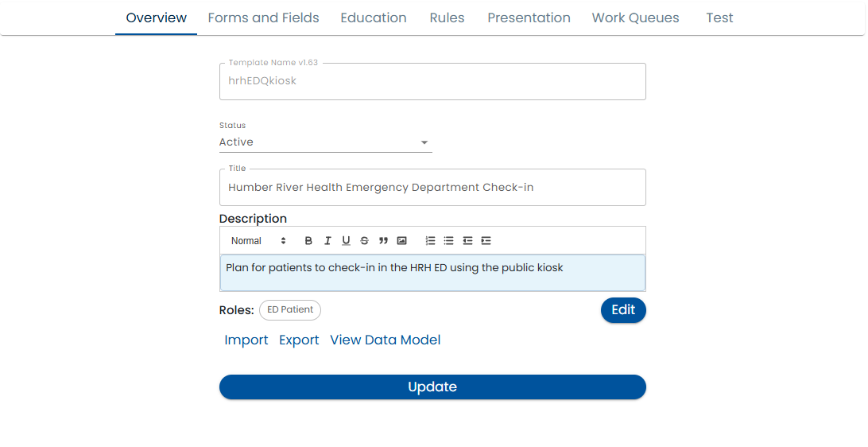Go to the Work Queues tab
Viewport: 868px width, 447px height.
635,17
